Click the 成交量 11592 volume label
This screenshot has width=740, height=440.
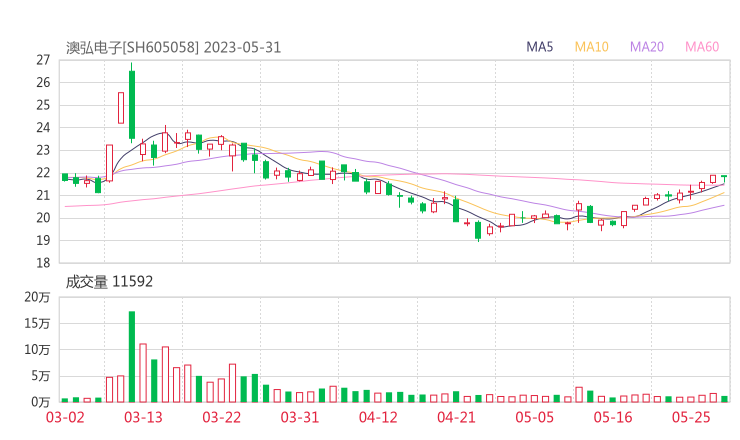point(109,282)
